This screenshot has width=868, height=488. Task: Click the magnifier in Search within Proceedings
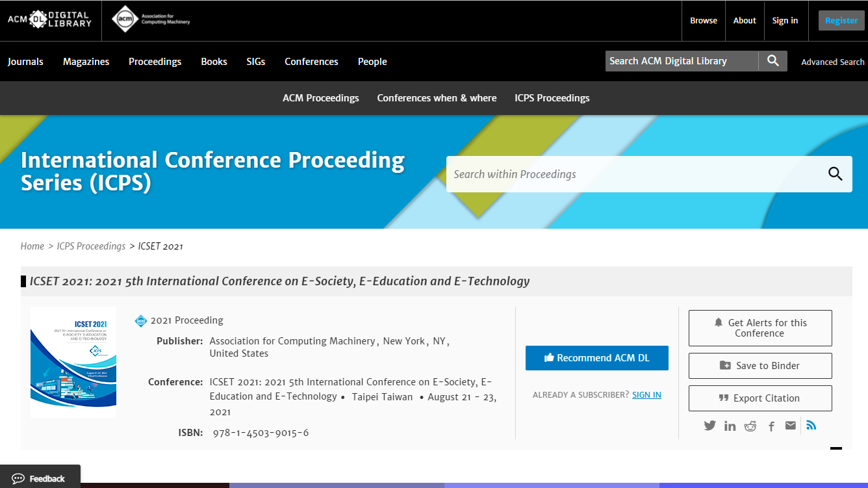(835, 174)
